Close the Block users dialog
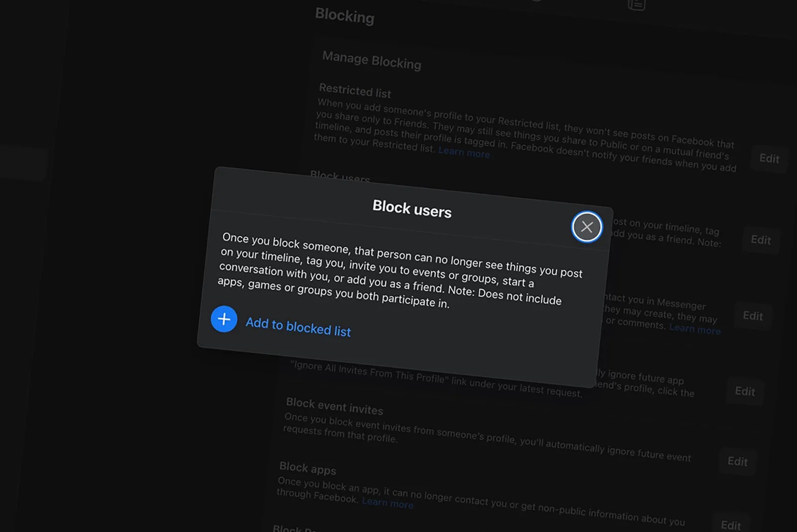The width and height of the screenshot is (797, 532). coord(587,227)
